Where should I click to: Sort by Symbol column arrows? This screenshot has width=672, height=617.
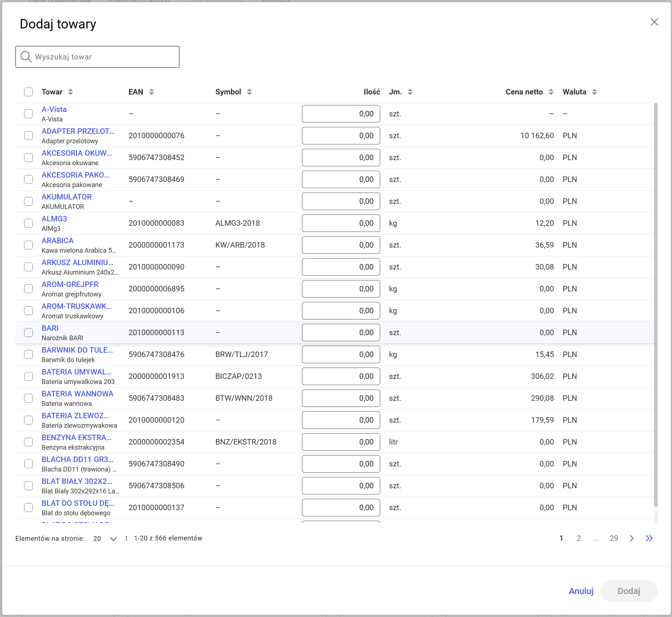coord(250,92)
